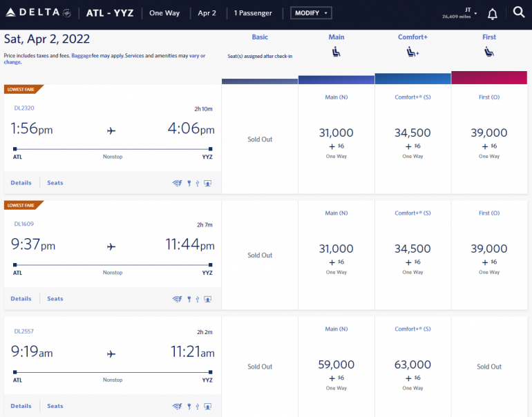Expand the MODIFY search dropdown
532x417 pixels.
click(311, 13)
